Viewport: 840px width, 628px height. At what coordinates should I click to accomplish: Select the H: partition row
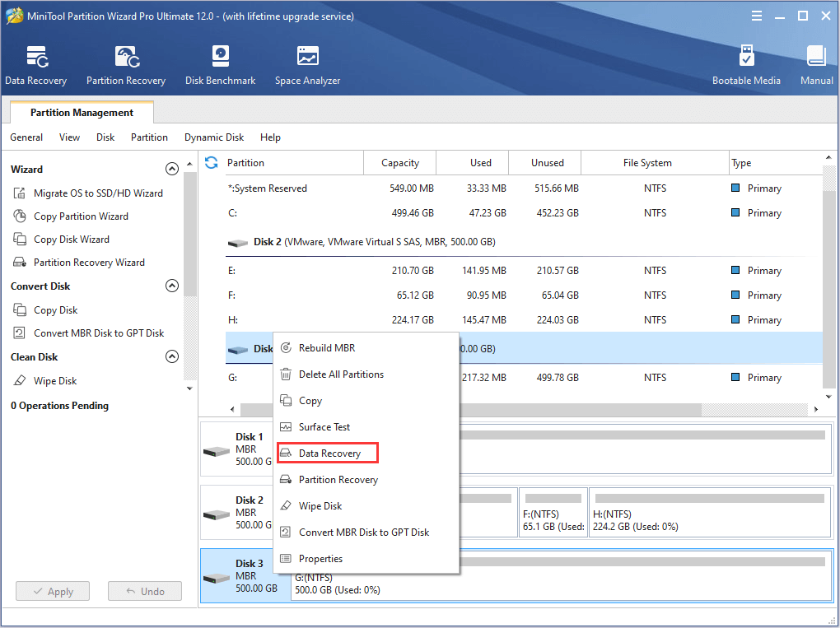524,320
